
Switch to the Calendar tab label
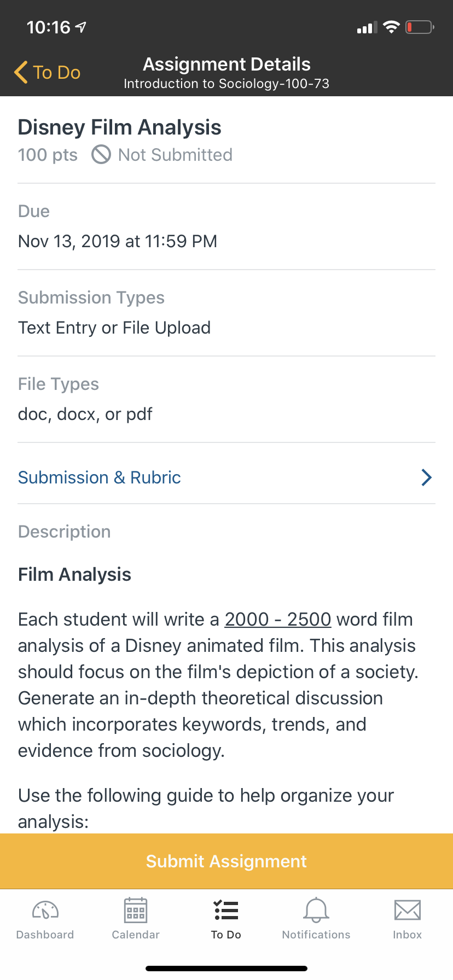coord(136,935)
